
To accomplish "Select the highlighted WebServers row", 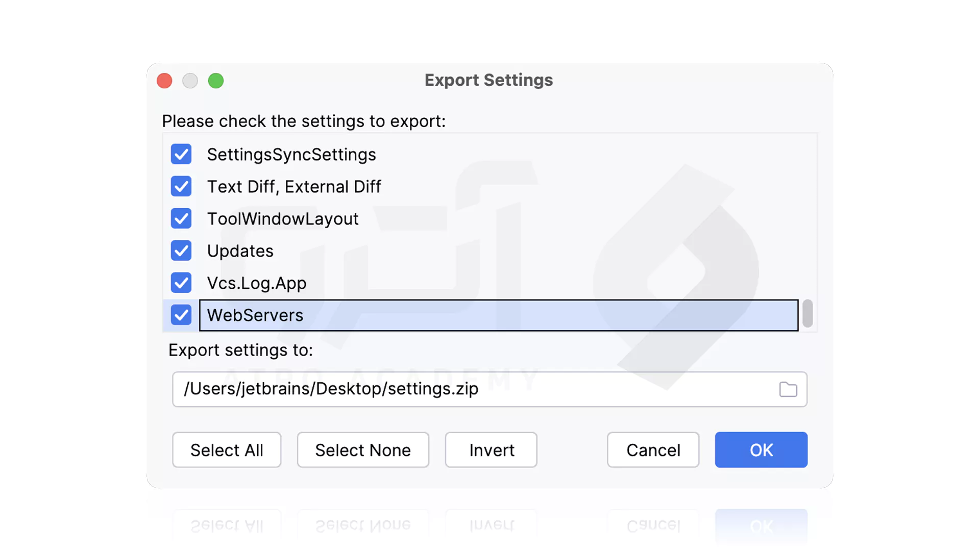I will pos(499,315).
